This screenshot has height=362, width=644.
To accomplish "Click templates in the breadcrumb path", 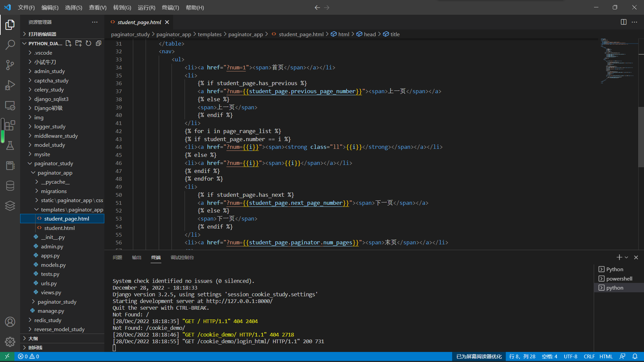I will point(210,34).
